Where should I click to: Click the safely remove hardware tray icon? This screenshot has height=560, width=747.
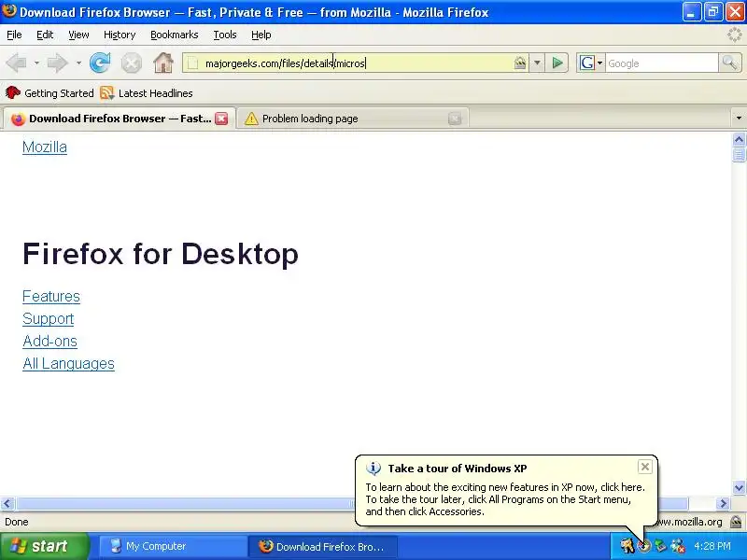[661, 546]
